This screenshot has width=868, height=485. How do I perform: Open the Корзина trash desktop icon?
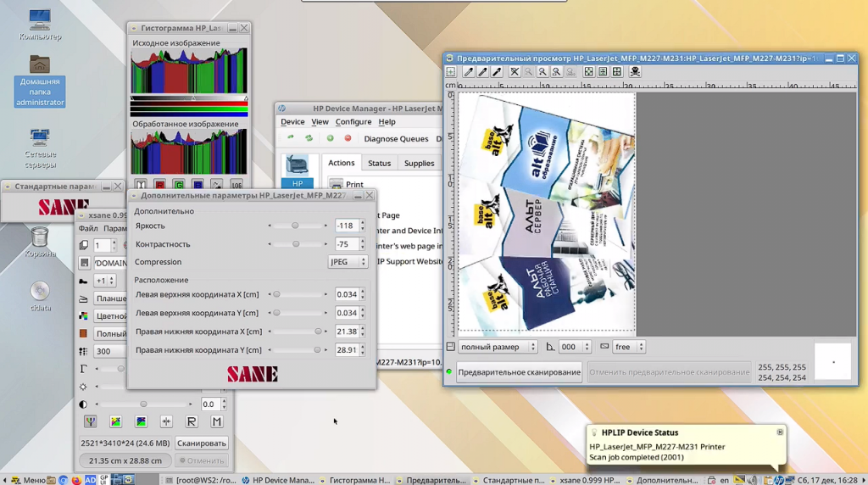(x=40, y=242)
